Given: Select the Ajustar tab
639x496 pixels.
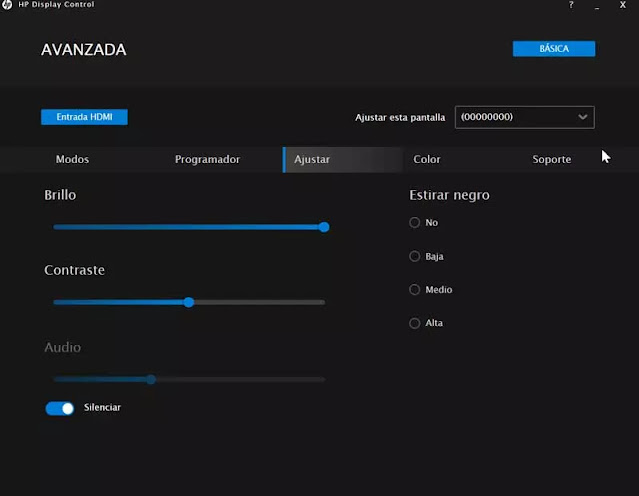Looking at the screenshot, I should click(342, 160).
